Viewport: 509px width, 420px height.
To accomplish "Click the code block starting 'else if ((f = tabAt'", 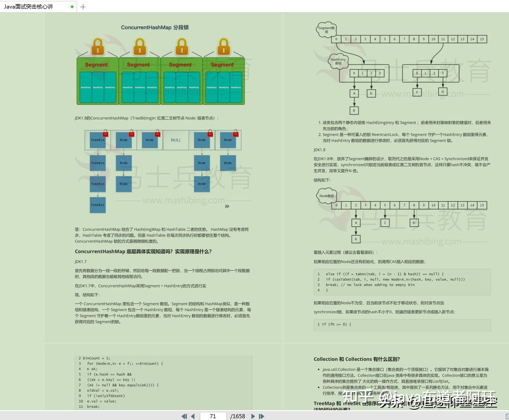I will [x=402, y=282].
